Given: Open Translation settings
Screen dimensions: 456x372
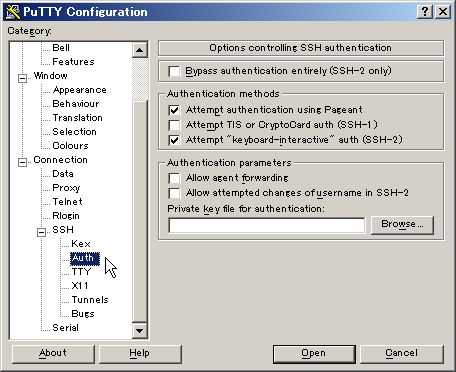Looking at the screenshot, I should click(78, 118).
